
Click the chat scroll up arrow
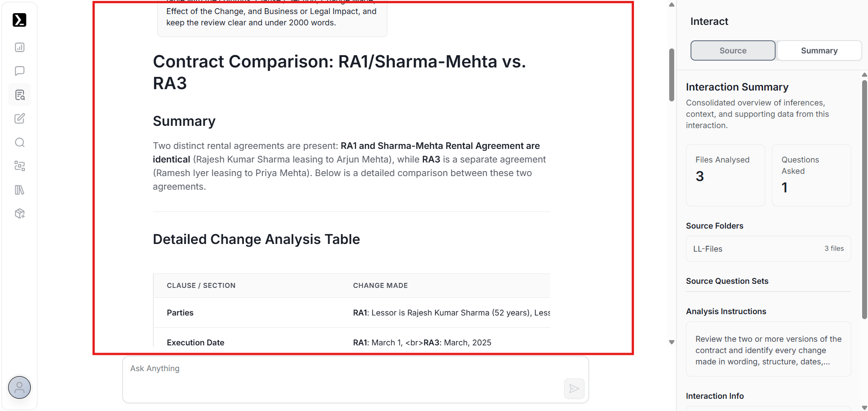(x=671, y=5)
